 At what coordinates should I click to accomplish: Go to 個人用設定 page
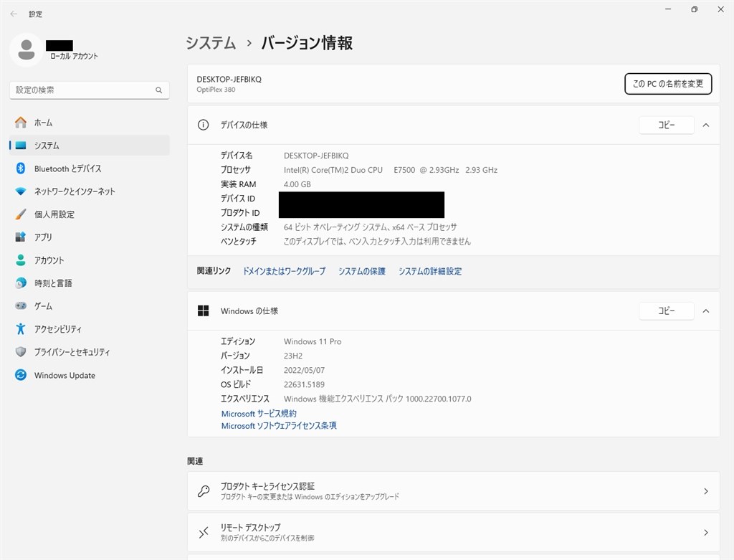(90, 214)
